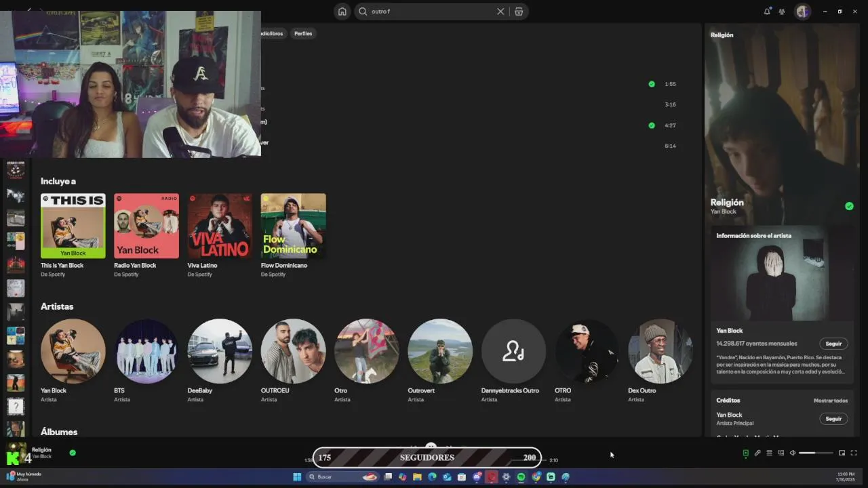Image resolution: width=868 pixels, height=488 pixels.
Task: Open File Explorer from the taskbar
Action: tap(417, 476)
